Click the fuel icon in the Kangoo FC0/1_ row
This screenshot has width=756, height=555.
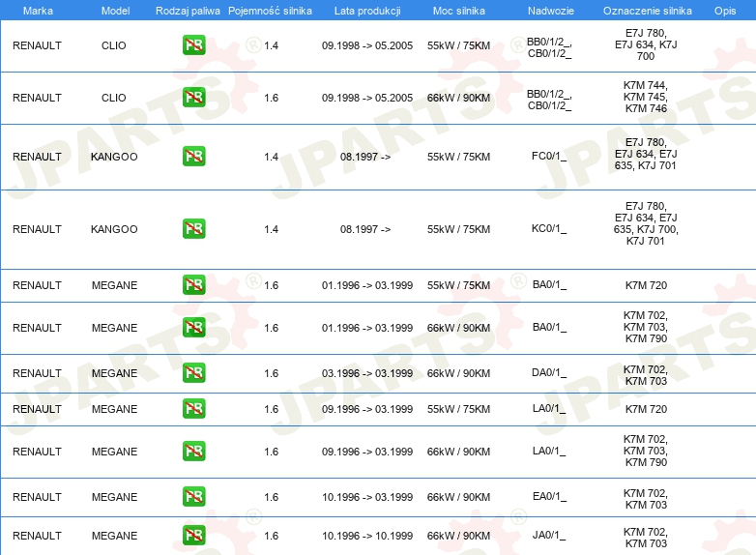193,157
